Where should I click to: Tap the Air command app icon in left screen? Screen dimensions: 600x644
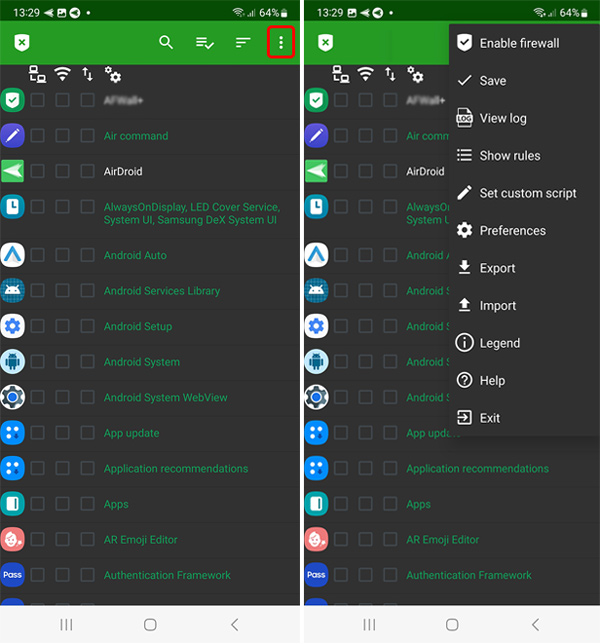[13, 136]
